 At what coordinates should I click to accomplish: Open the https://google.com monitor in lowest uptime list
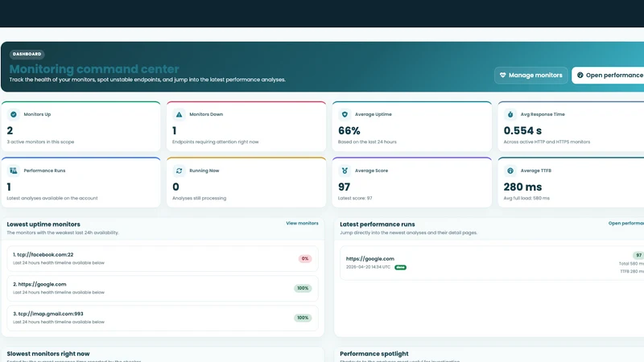click(x=163, y=288)
